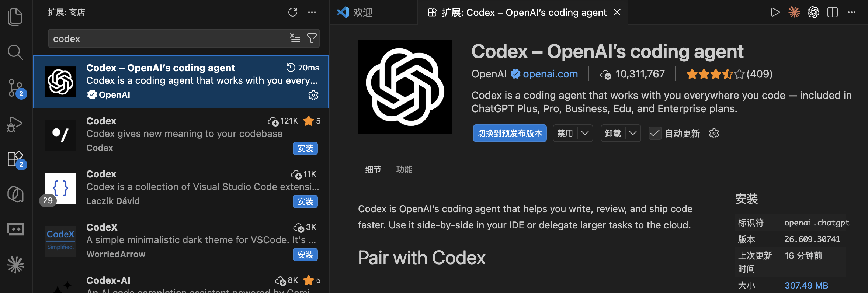Click the orange Claude icon in editor toolbar
The image size is (868, 293).
794,13
